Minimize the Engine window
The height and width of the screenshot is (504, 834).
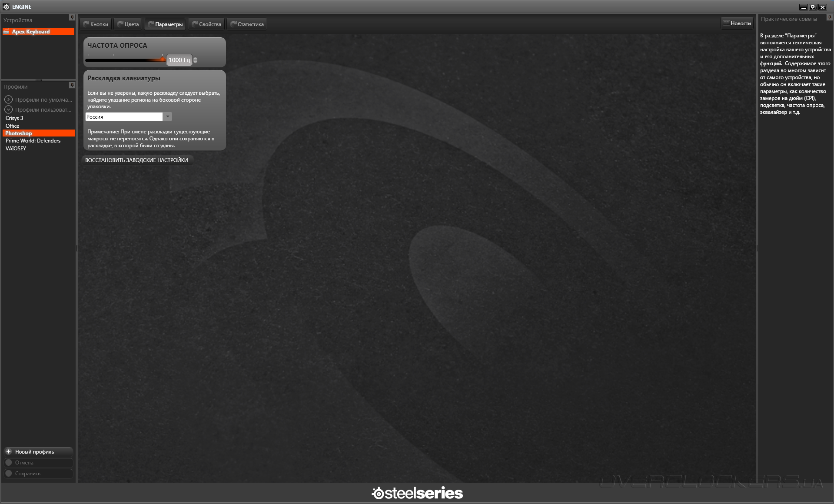click(803, 7)
